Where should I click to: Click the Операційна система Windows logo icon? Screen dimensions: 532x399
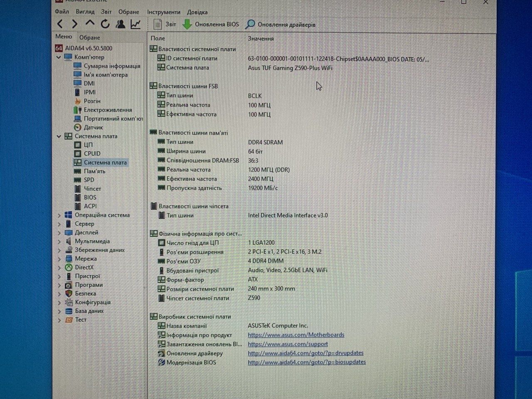(x=69, y=215)
